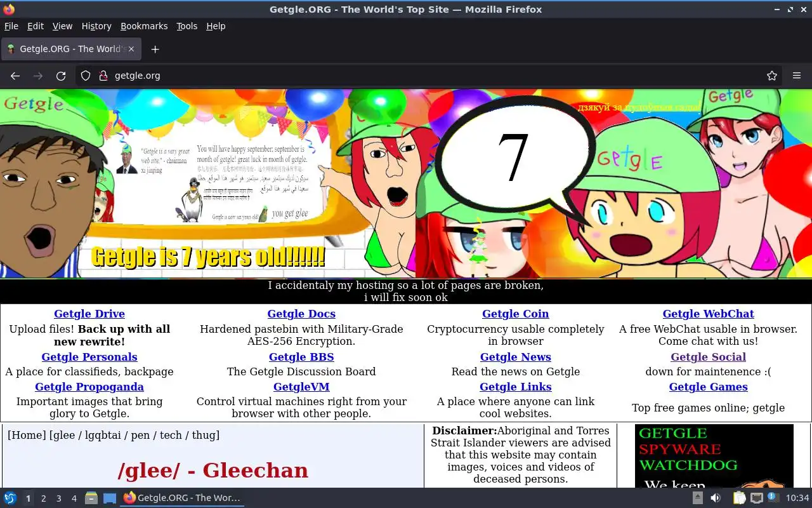Open the History menu
The image size is (812, 508).
coord(96,26)
